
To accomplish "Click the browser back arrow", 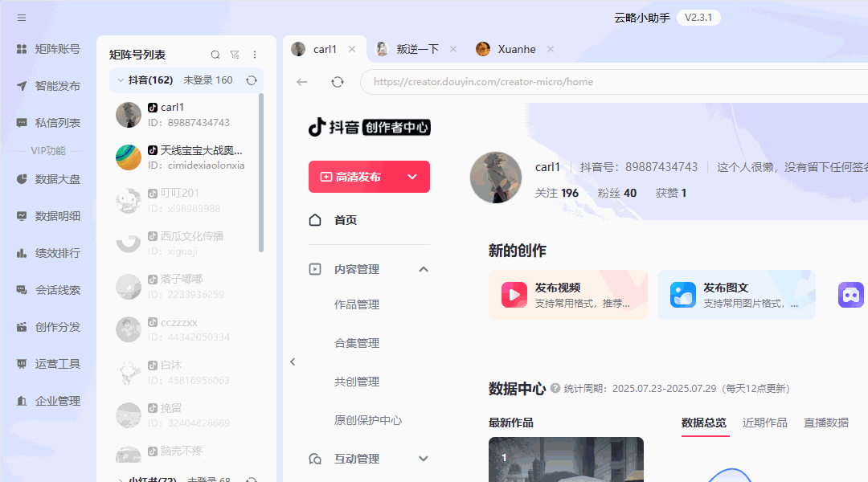I will (301, 82).
